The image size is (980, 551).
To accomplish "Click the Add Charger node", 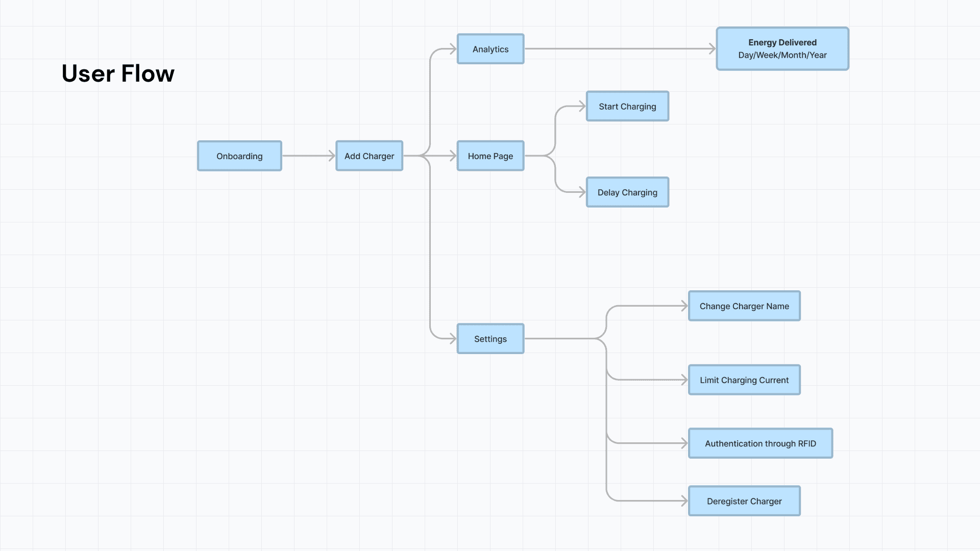I will [x=369, y=156].
